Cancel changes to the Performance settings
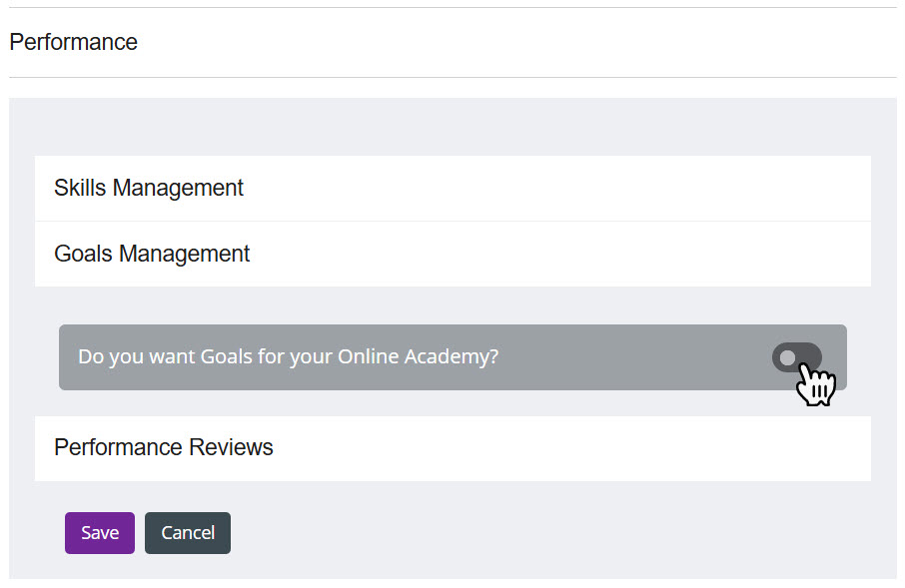Screen dimensions: 905x588 (x=188, y=533)
